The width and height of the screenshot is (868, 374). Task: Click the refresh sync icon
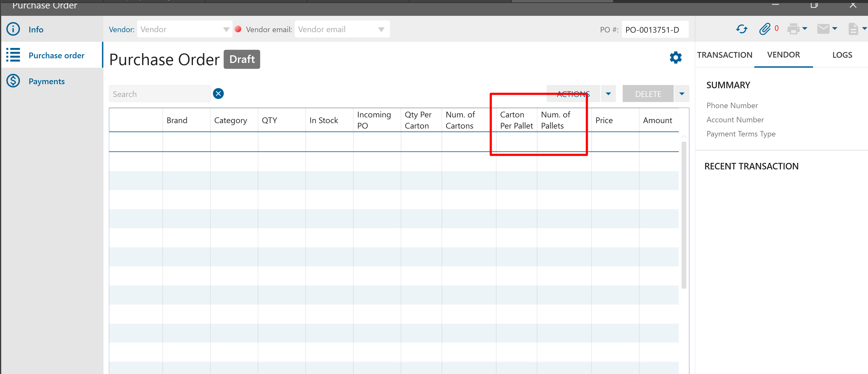[x=741, y=29]
